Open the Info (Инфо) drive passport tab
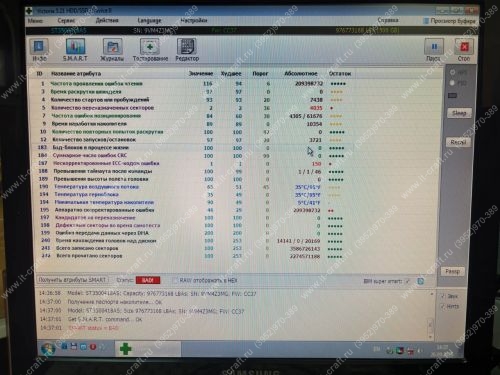 tap(39, 50)
